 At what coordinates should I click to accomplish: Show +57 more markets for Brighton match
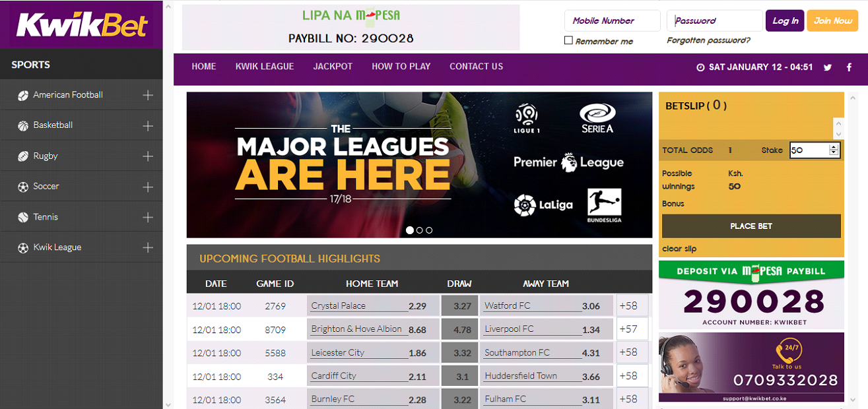click(632, 329)
